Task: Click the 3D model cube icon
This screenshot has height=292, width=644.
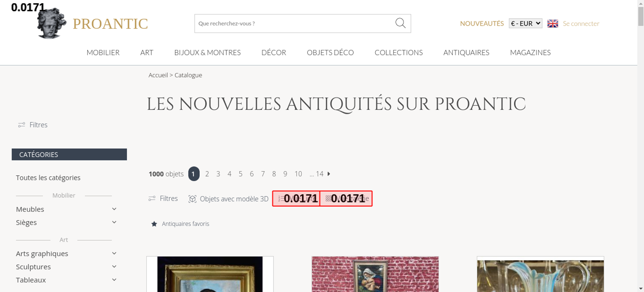Action: point(192,199)
